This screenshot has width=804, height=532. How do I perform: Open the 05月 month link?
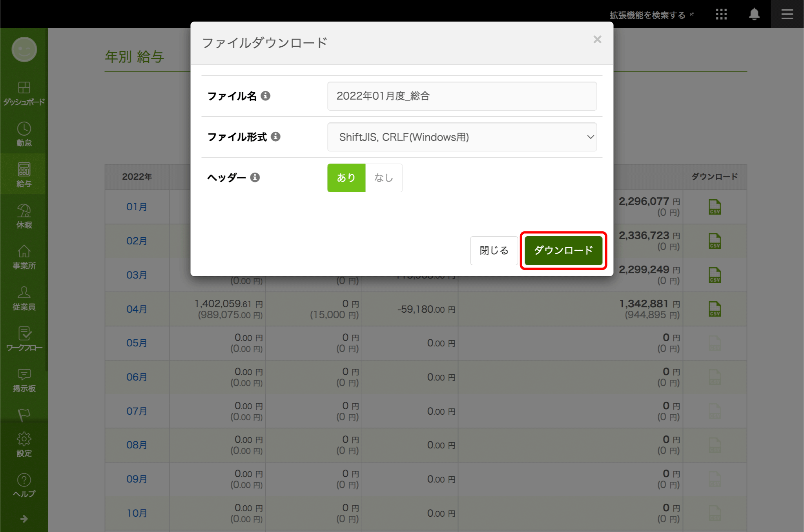click(x=137, y=343)
